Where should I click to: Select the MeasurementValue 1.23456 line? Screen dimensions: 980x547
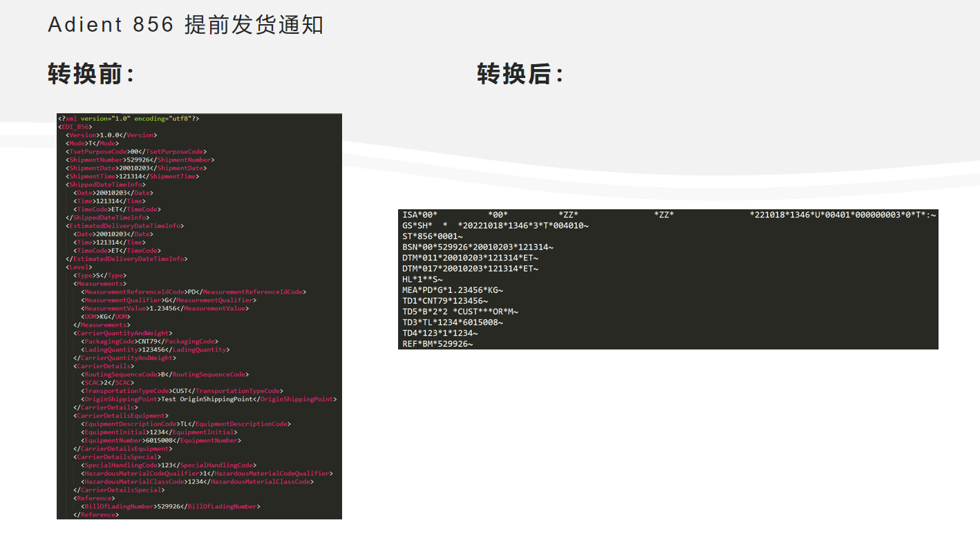click(x=165, y=309)
